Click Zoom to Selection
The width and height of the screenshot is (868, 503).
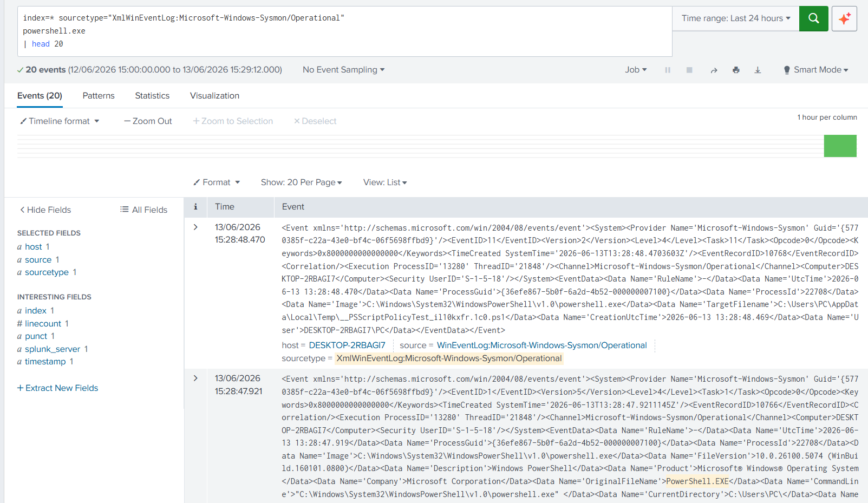pos(233,121)
